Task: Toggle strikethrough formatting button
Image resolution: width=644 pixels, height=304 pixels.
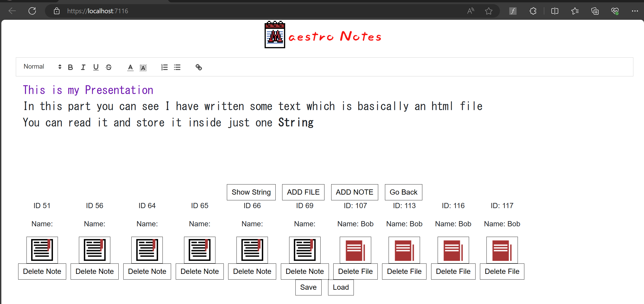Action: click(x=109, y=67)
